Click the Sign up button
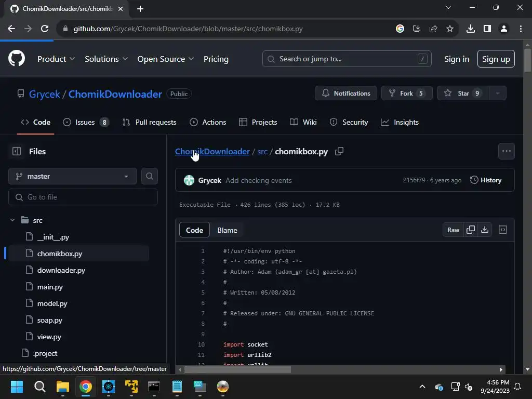The height and width of the screenshot is (399, 532). [x=496, y=59]
